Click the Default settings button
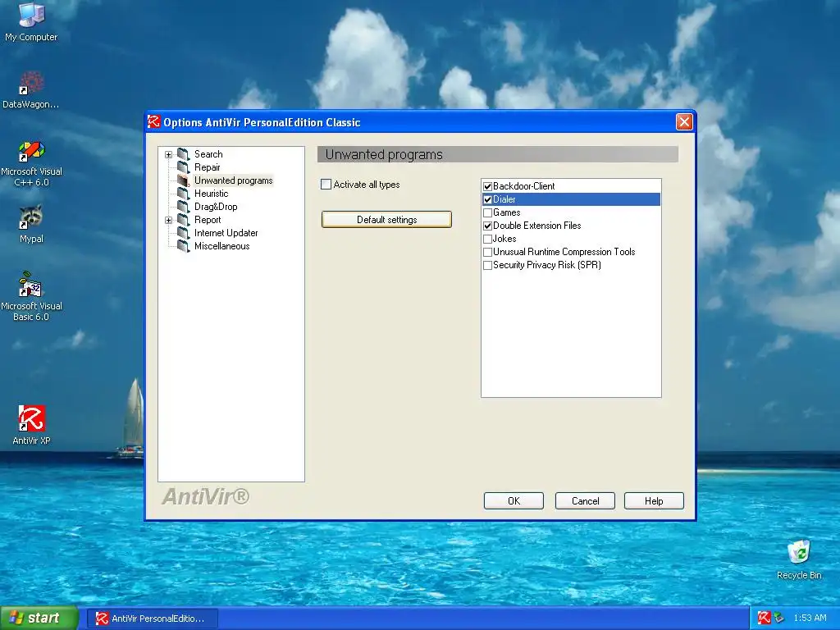Image resolution: width=840 pixels, height=630 pixels. point(386,220)
